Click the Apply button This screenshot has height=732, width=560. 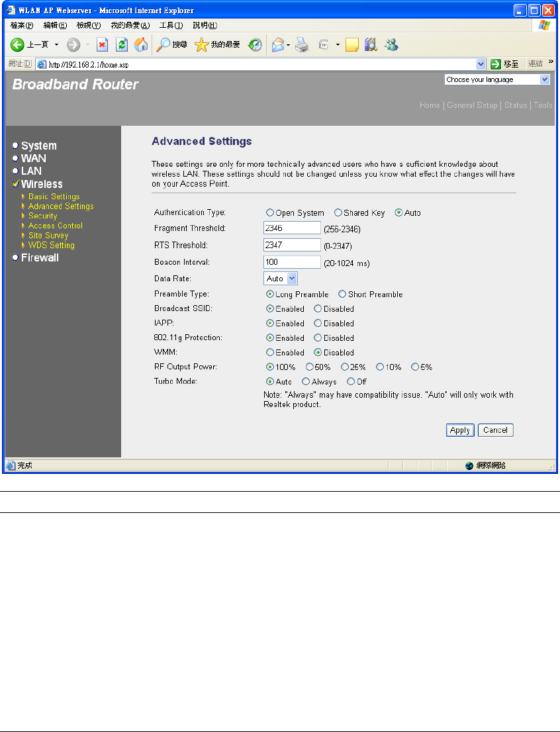[x=460, y=430]
